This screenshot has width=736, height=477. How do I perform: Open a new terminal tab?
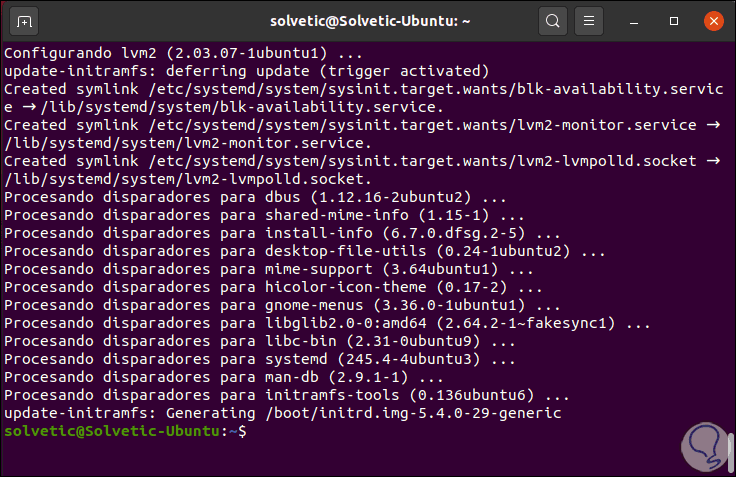click(24, 22)
